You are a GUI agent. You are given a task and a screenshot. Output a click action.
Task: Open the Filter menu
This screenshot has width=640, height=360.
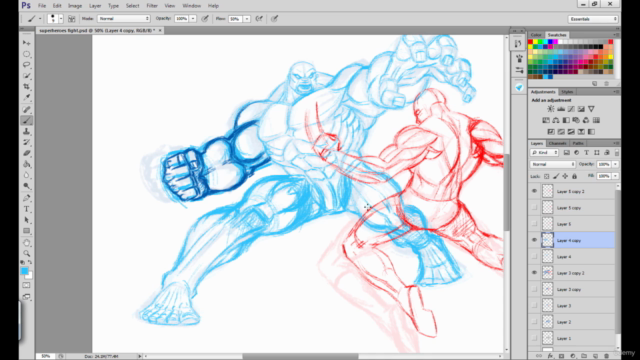tap(152, 6)
